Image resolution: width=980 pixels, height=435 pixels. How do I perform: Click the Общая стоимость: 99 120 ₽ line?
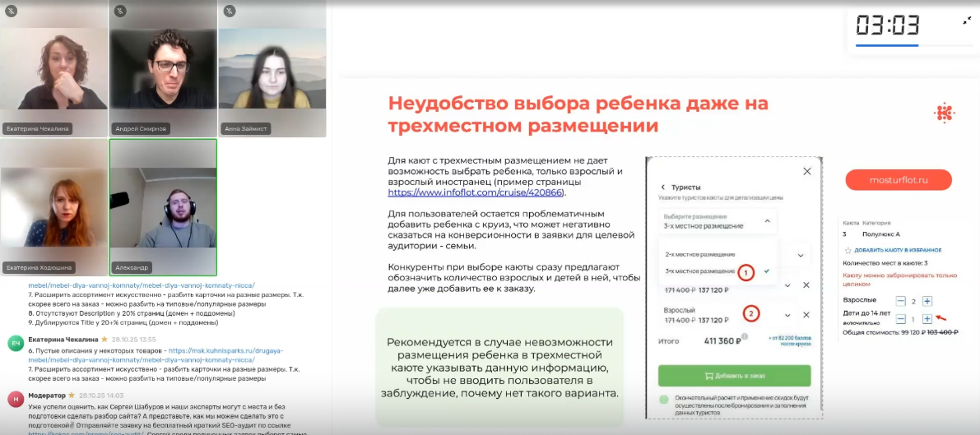[901, 332]
